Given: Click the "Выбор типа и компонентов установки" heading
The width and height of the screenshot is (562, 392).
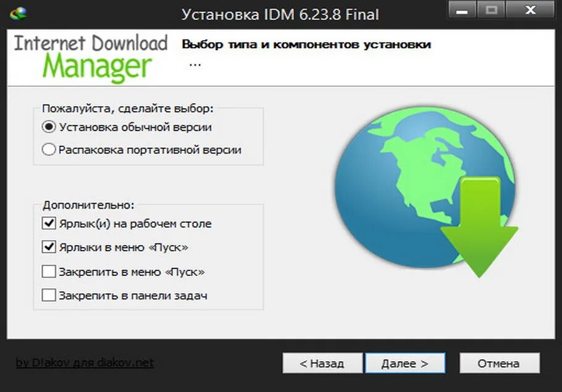Looking at the screenshot, I should click(306, 45).
